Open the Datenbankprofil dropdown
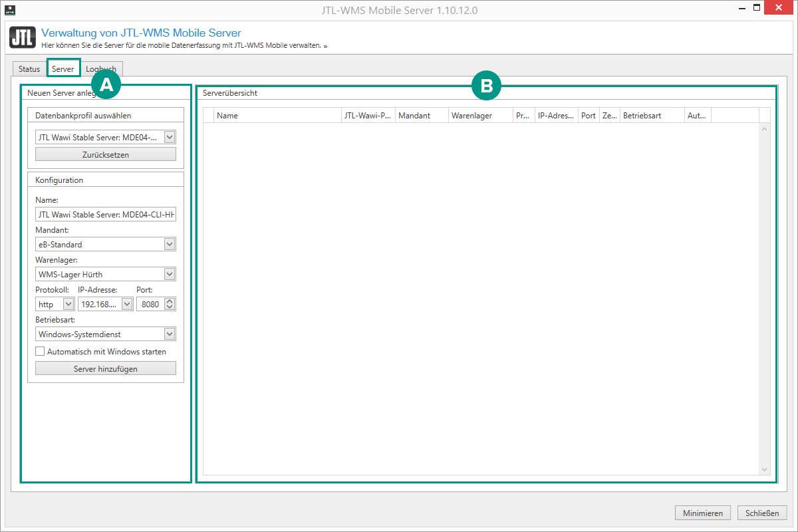 point(169,137)
